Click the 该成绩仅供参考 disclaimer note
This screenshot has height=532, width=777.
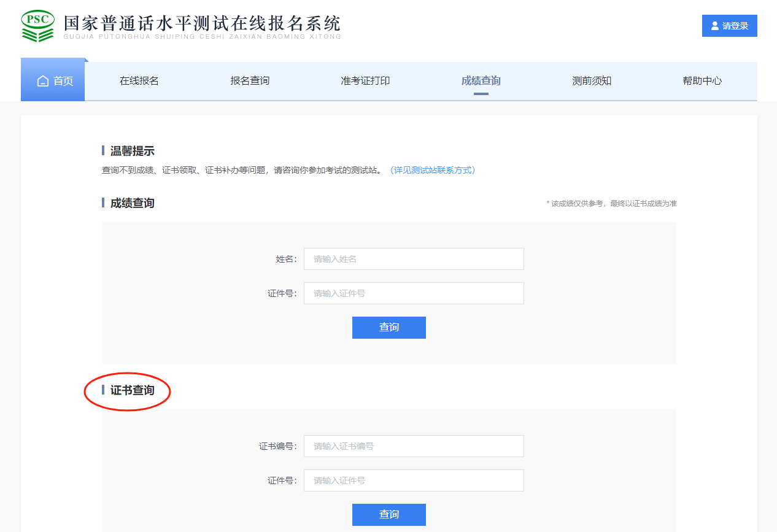click(611, 204)
